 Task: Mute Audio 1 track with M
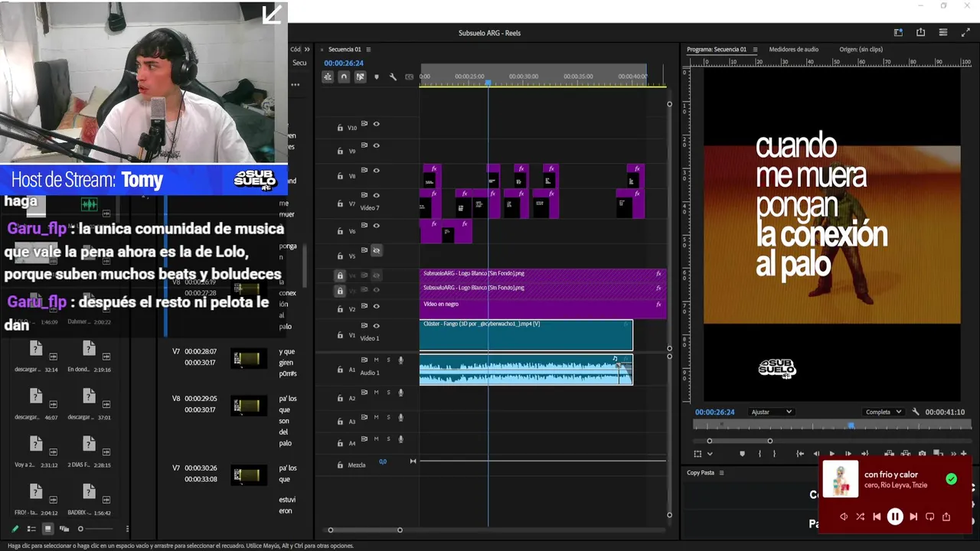tap(376, 360)
